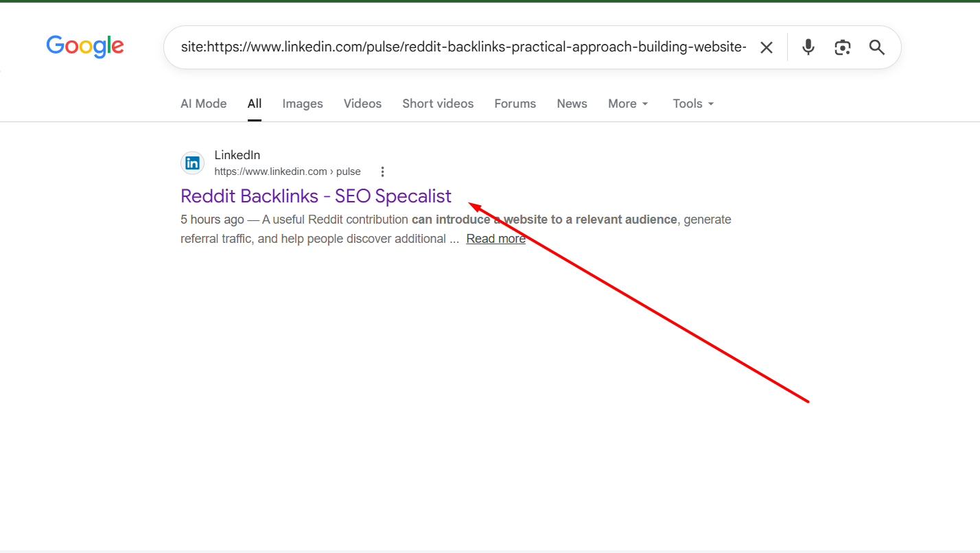Open the Short videos tab
The width and height of the screenshot is (980, 553).
point(438,104)
